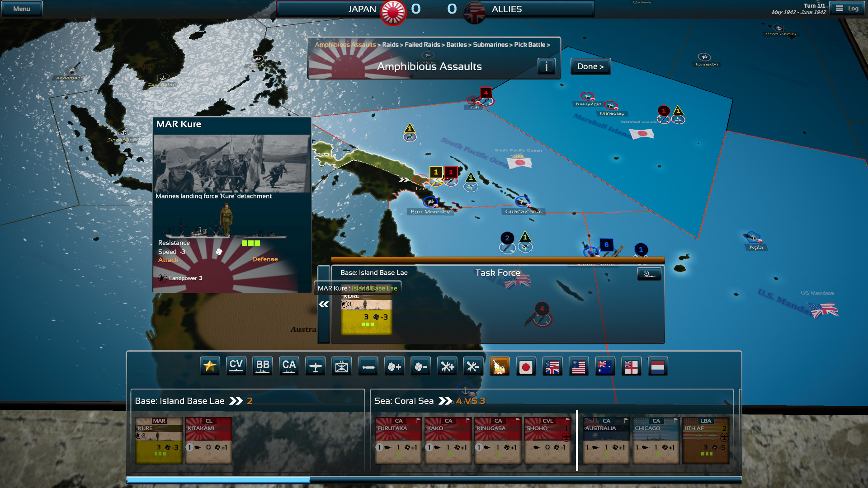Select the CV carrier filter icon
Image resolution: width=868 pixels, height=488 pixels.
[x=236, y=366]
